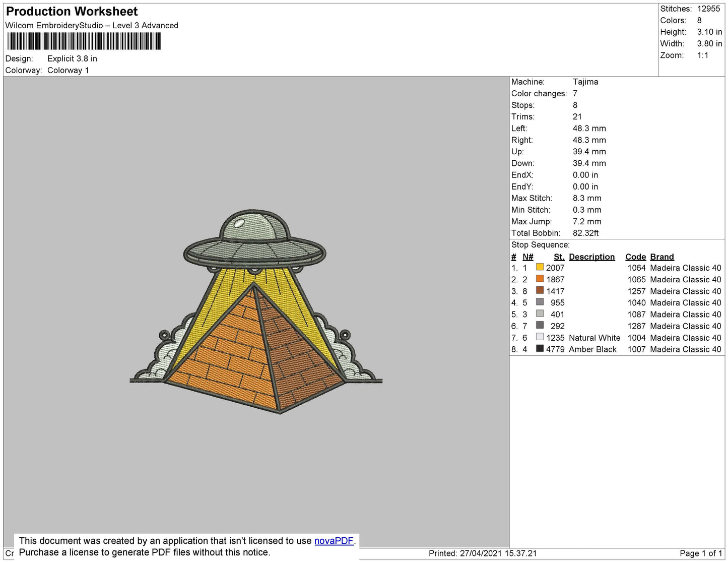The image size is (728, 563).
Task: Click the Width value 3.80 in
Action: 709,43
